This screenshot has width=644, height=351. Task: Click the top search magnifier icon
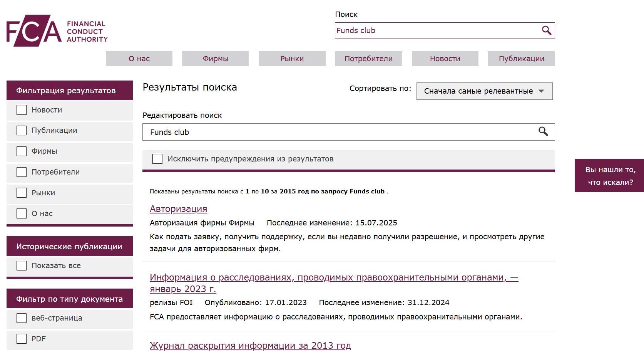pyautogui.click(x=546, y=30)
